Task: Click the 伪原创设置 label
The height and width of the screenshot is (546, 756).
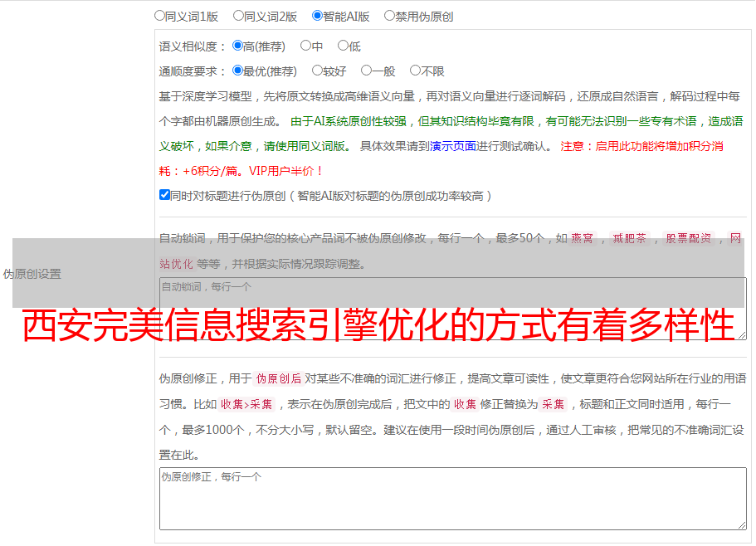Action: click(32, 274)
